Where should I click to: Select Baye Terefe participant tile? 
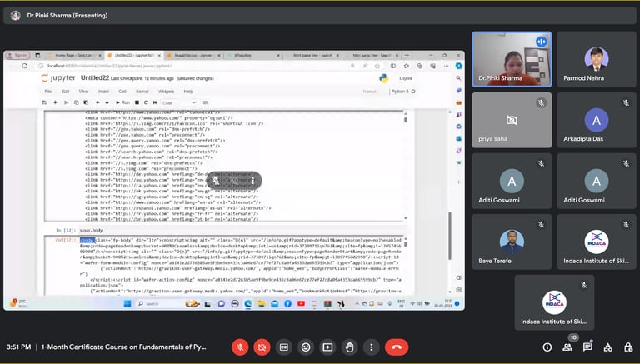[x=512, y=242]
